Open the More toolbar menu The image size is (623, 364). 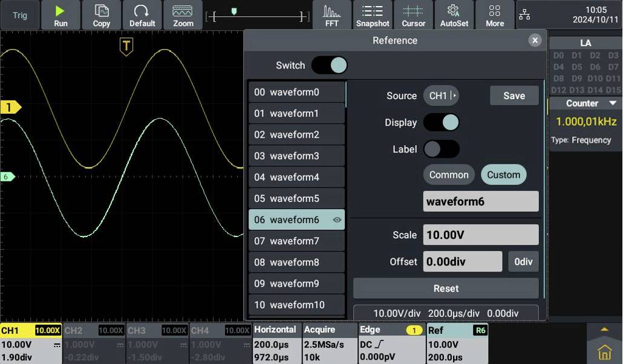(x=495, y=15)
